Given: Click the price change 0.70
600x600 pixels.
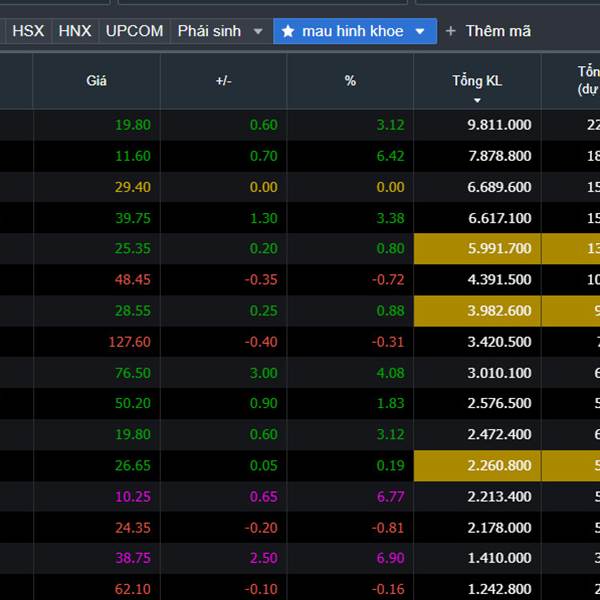Looking at the screenshot, I should coord(264,156).
